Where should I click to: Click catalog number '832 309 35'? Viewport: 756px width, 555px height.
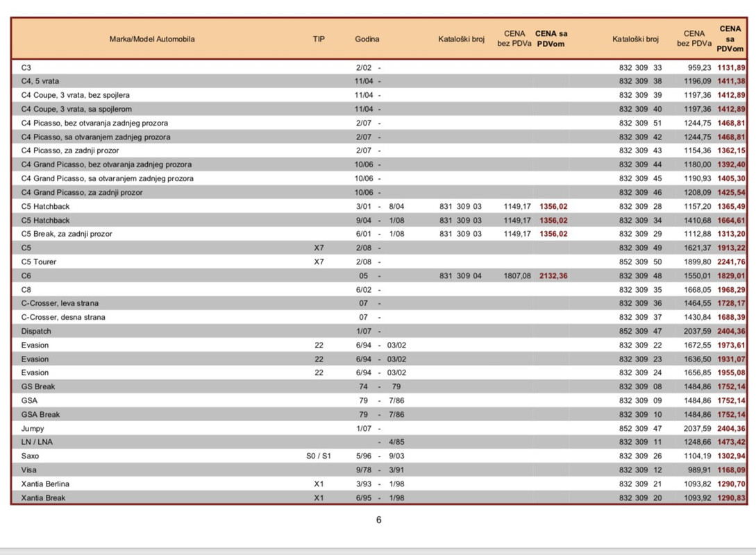(x=640, y=289)
